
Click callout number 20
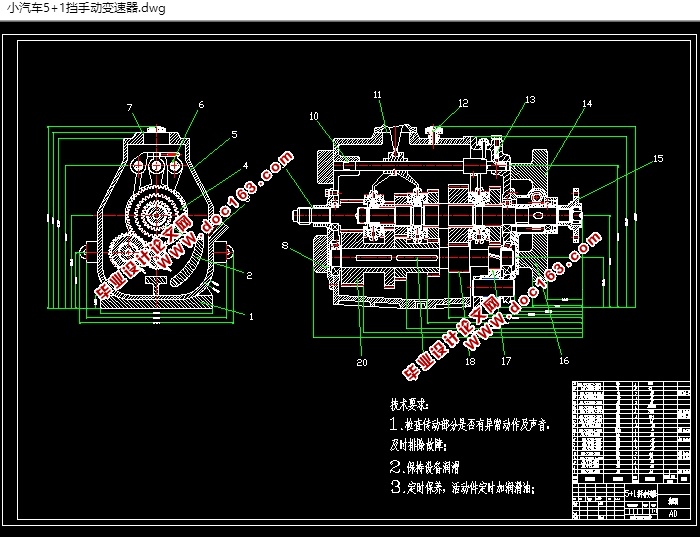[362, 362]
